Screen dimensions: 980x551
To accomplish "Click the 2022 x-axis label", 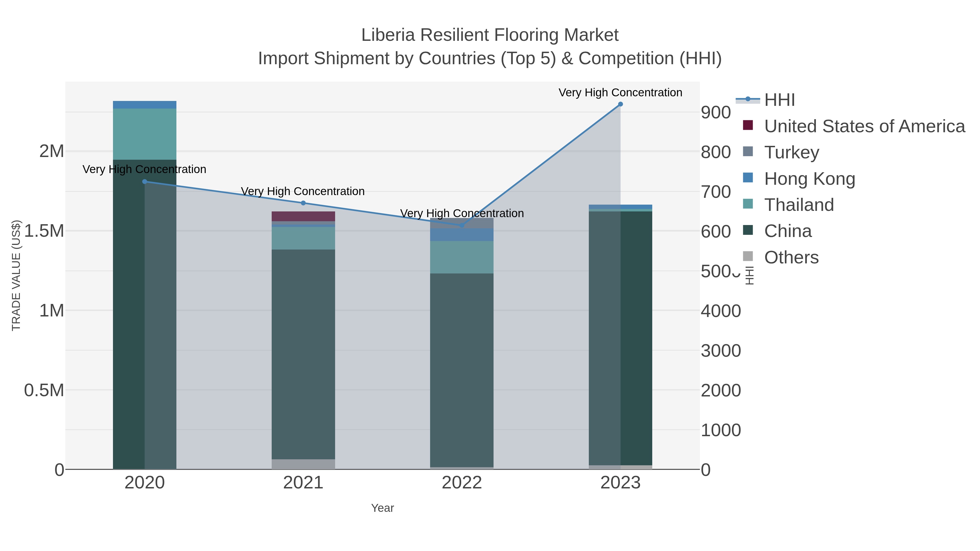I will pos(462,483).
